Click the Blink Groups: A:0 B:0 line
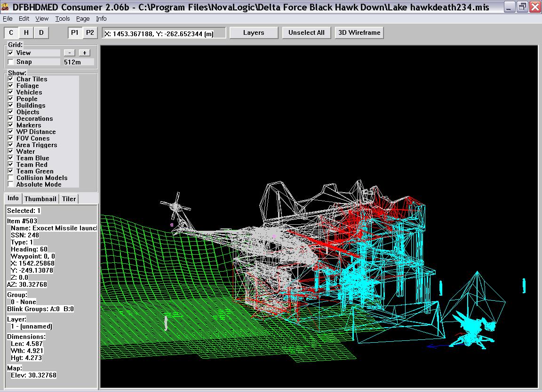Screen dimensions: 542x392 (x=40, y=309)
